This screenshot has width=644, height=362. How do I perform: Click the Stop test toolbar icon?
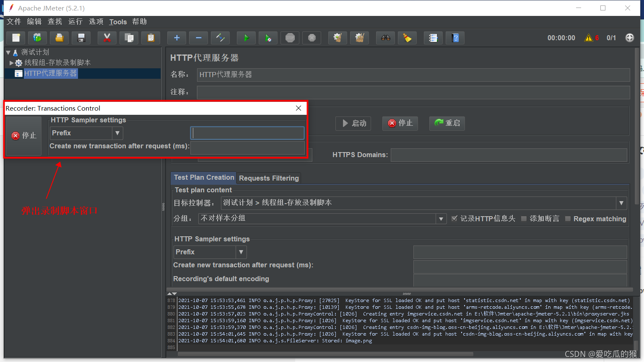pos(290,38)
